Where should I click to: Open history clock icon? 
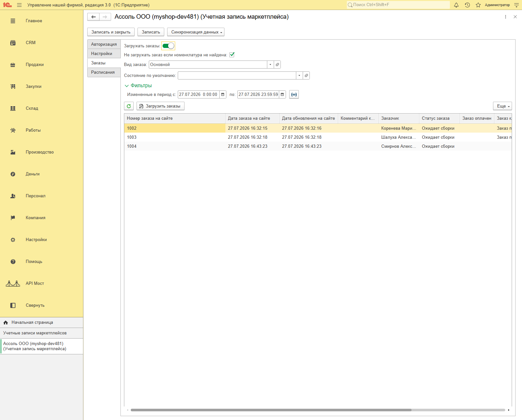(467, 5)
